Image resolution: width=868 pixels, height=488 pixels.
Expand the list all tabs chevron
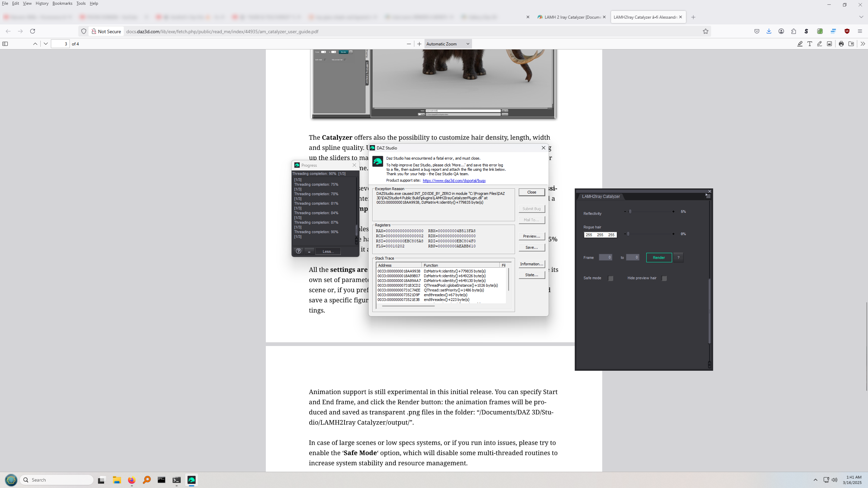pos(861,17)
